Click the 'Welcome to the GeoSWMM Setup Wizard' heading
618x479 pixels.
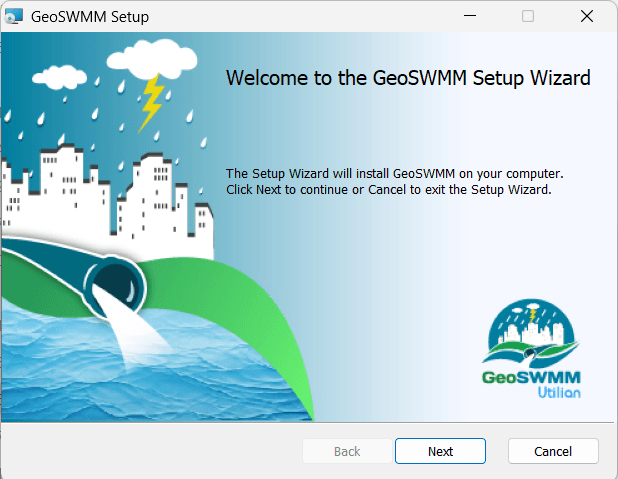click(408, 78)
